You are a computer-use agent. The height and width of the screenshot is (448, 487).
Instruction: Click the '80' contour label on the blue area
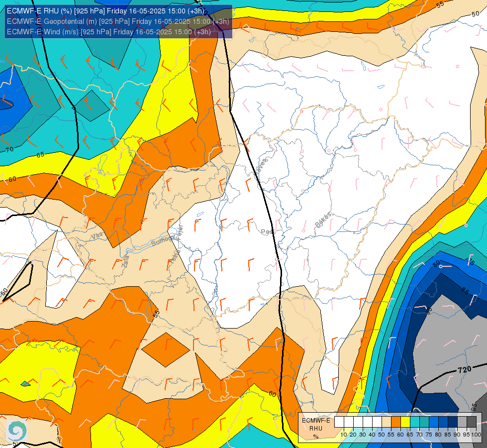[x=436, y=264]
